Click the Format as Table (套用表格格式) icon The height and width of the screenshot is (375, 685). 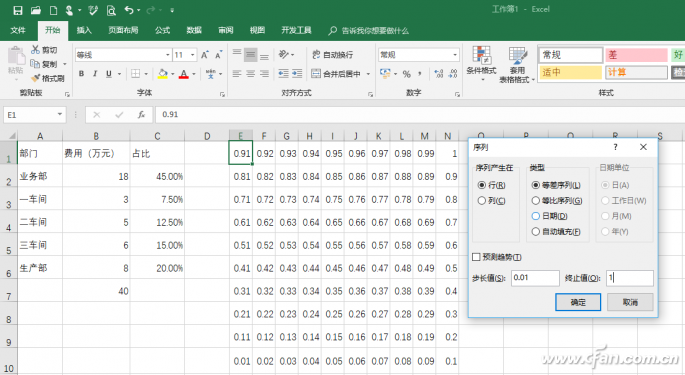pyautogui.click(x=518, y=56)
